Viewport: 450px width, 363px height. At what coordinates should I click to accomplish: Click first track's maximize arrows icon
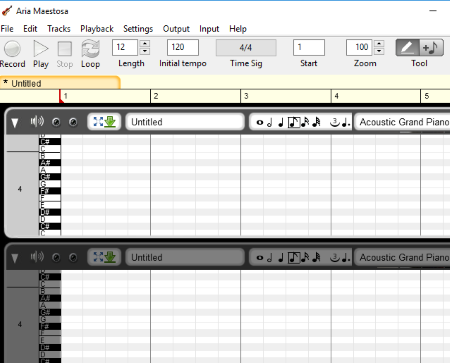tap(98, 122)
